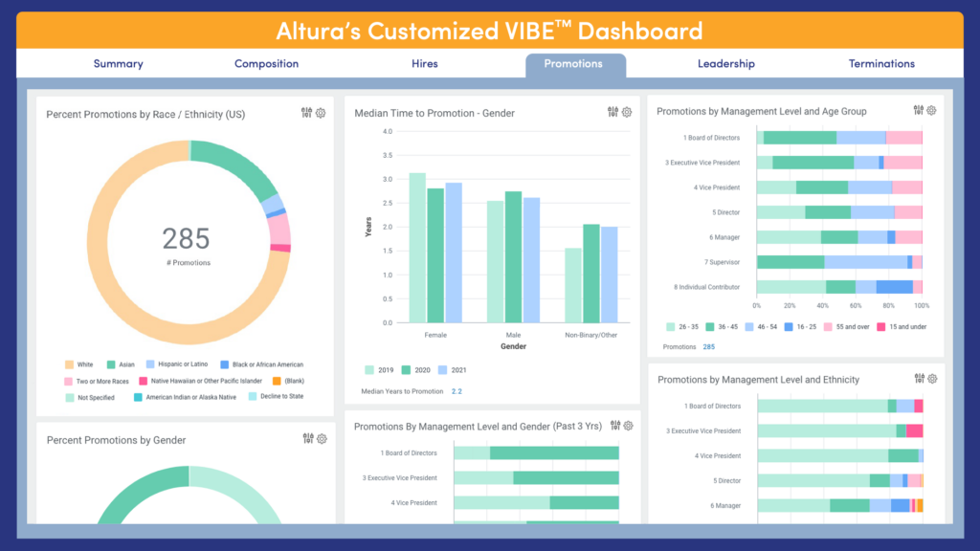This screenshot has width=980, height=551.
Task: Go to the Hires tab
Action: (x=424, y=63)
